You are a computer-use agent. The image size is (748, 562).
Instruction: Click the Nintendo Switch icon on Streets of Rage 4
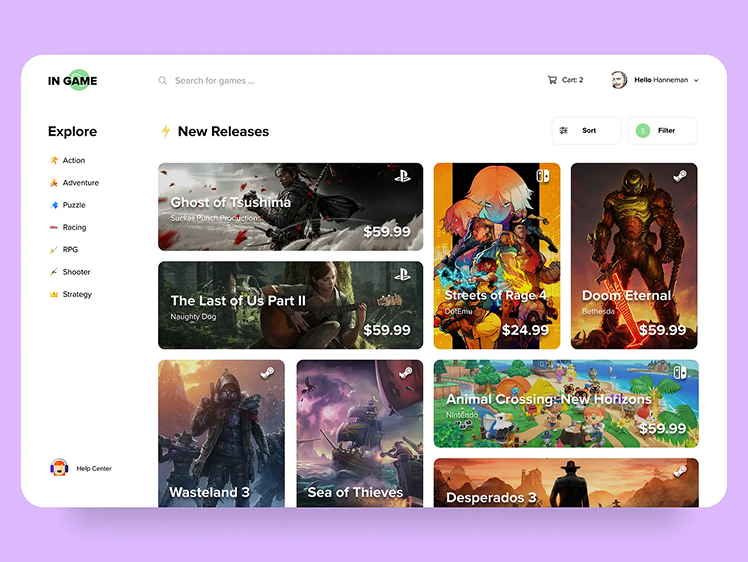click(x=542, y=176)
